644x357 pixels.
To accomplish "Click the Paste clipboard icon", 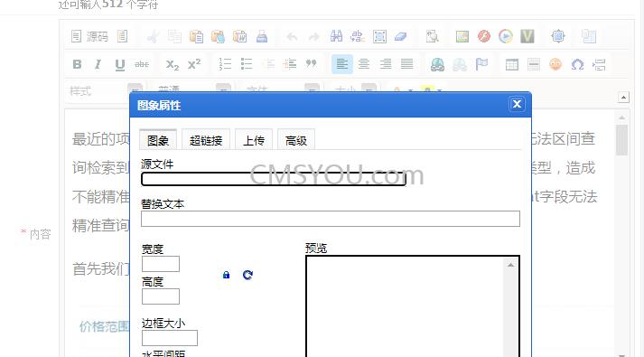I will tap(196, 36).
